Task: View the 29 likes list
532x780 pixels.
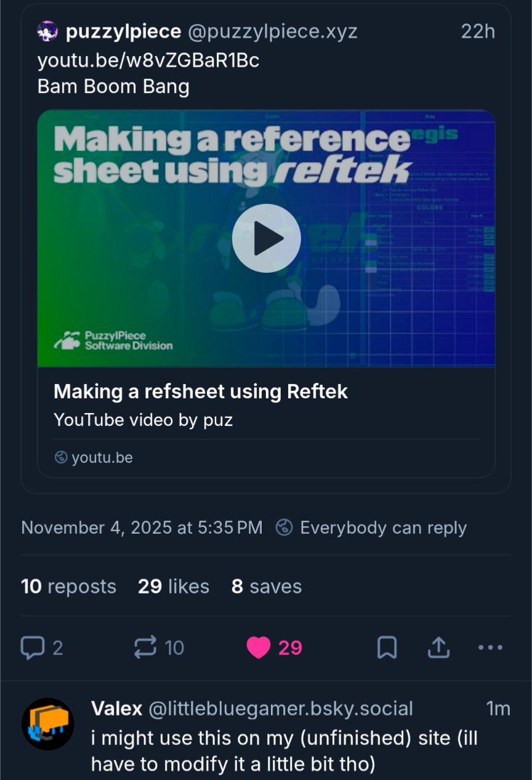Action: [x=173, y=586]
